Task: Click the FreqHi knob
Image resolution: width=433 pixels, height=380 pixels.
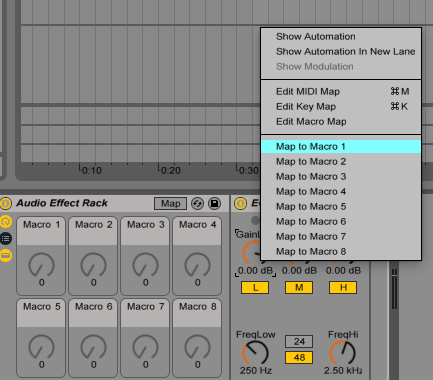Action: click(342, 353)
